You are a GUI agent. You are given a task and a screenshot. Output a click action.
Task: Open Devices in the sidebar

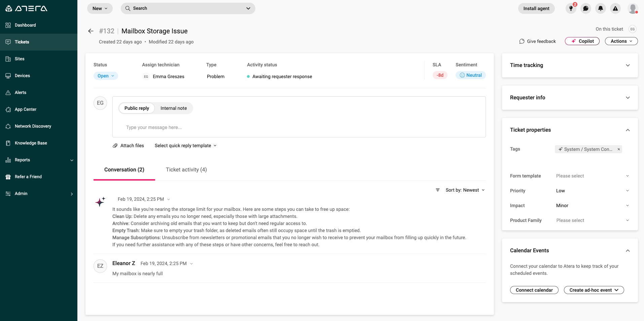click(x=39, y=76)
